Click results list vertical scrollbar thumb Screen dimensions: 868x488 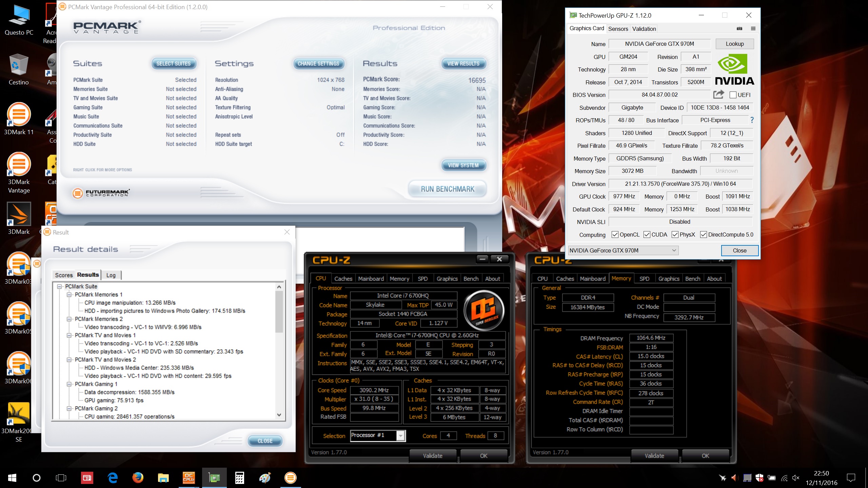(x=279, y=311)
